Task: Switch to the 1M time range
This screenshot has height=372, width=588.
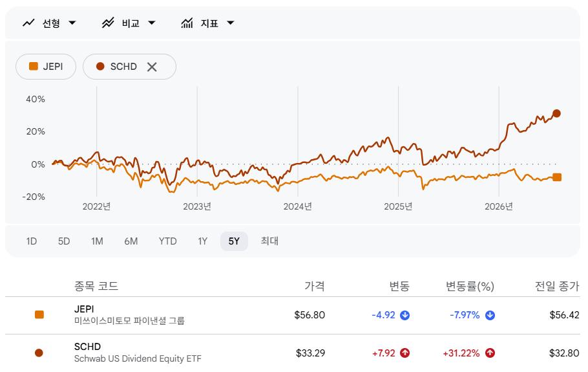Action: [x=97, y=241]
